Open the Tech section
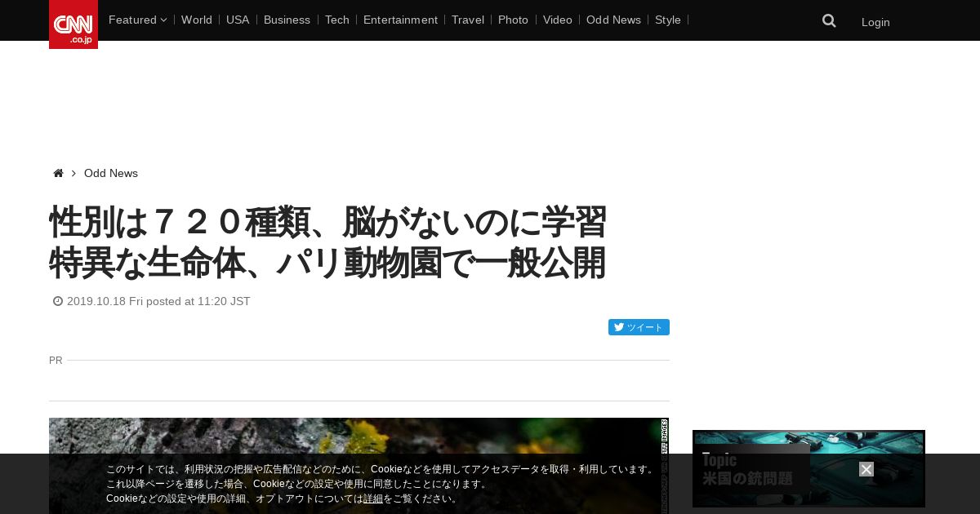Screen dimensions: 980x514 (x=336, y=20)
